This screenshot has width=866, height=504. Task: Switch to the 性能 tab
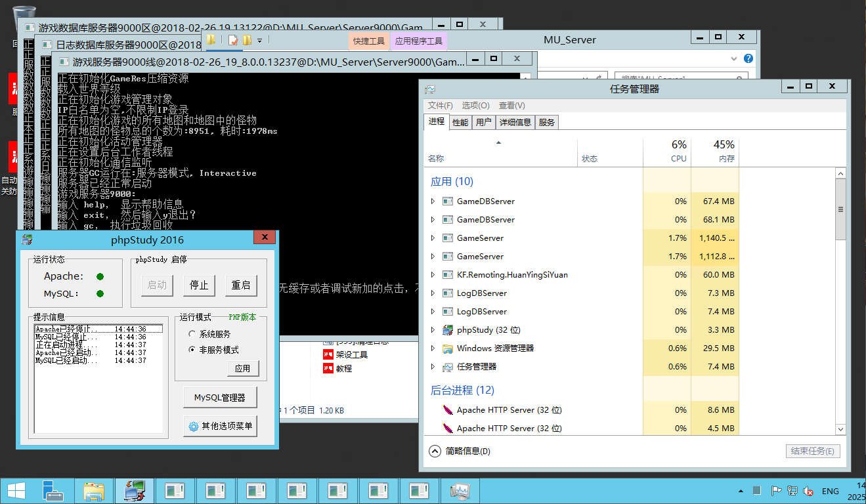tap(460, 122)
